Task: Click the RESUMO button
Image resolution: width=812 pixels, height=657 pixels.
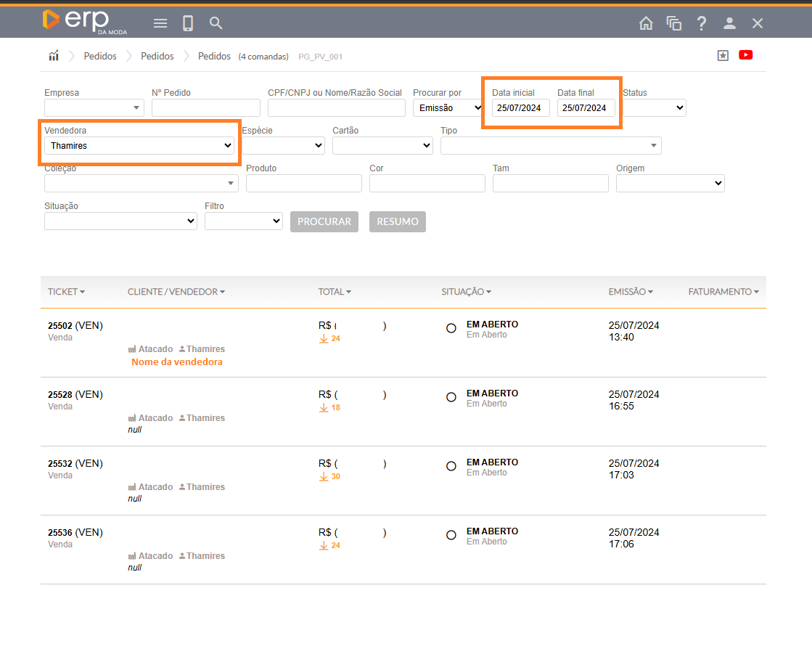Action: pyautogui.click(x=397, y=221)
